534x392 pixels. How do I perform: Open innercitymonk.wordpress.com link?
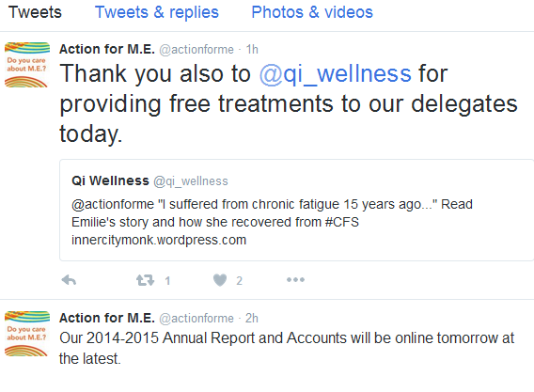[x=159, y=240]
